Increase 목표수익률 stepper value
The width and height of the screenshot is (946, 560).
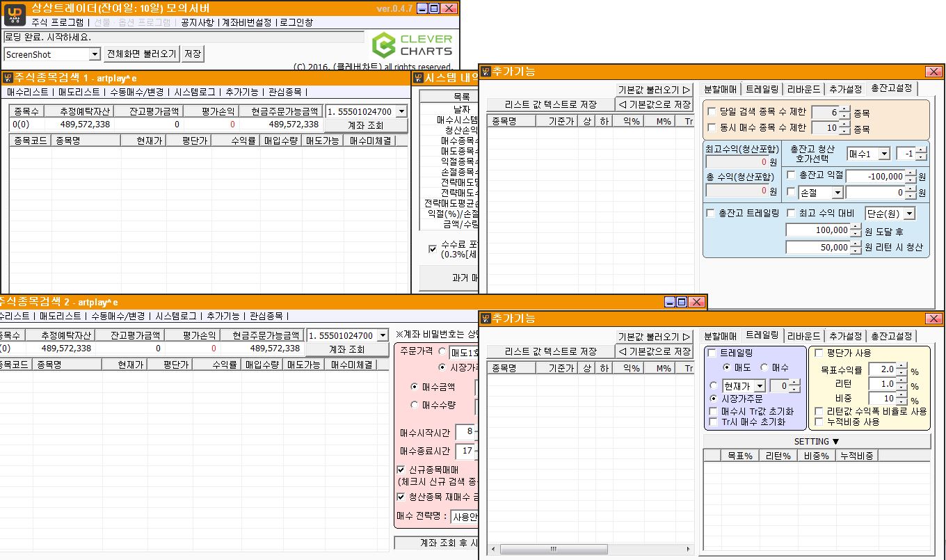coord(902,367)
